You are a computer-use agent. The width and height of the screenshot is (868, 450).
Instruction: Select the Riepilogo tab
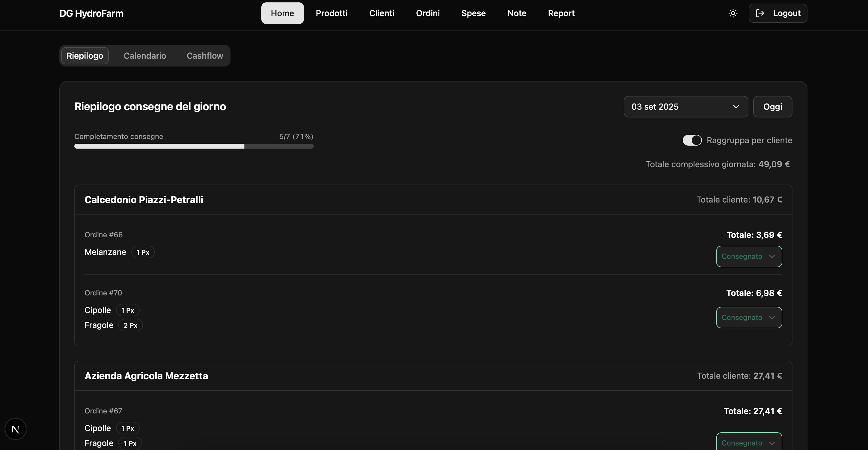pyautogui.click(x=85, y=56)
